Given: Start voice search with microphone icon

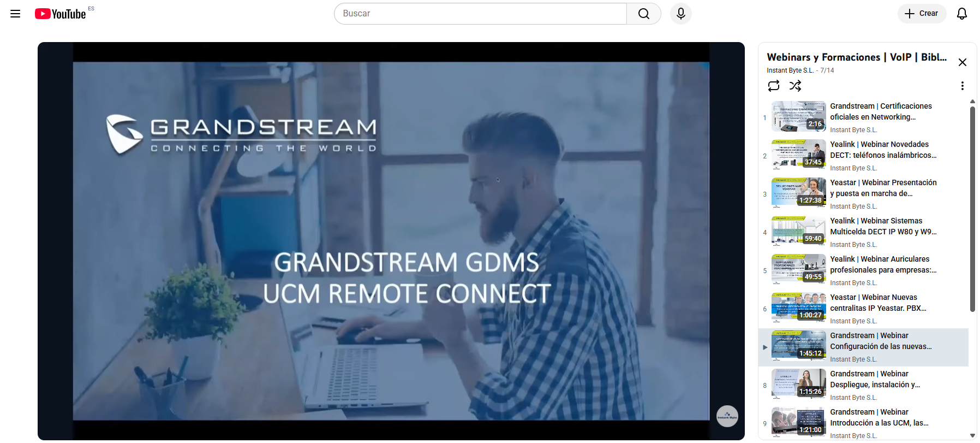Looking at the screenshot, I should (680, 14).
